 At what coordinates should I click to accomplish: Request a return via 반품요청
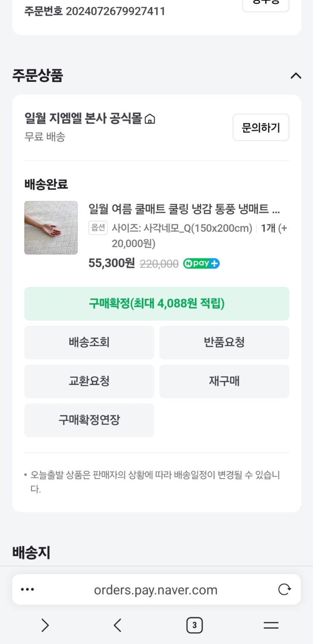(224, 342)
